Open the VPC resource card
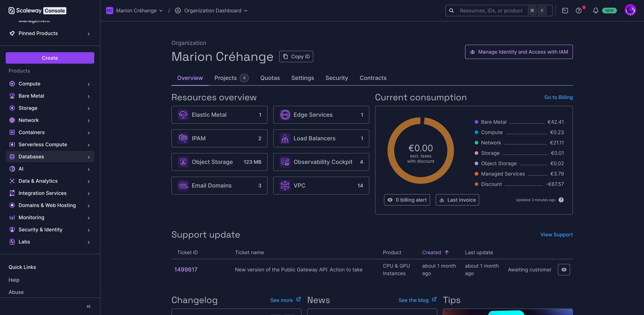The image size is (644, 315). tap(321, 185)
